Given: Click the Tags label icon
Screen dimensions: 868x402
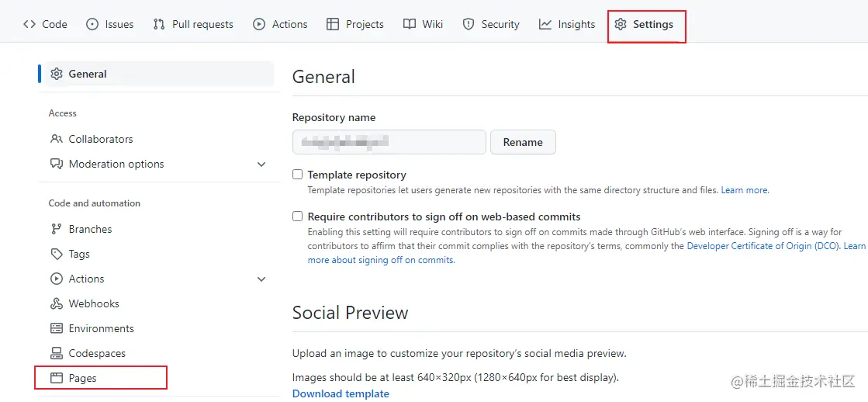Looking at the screenshot, I should coord(57,254).
